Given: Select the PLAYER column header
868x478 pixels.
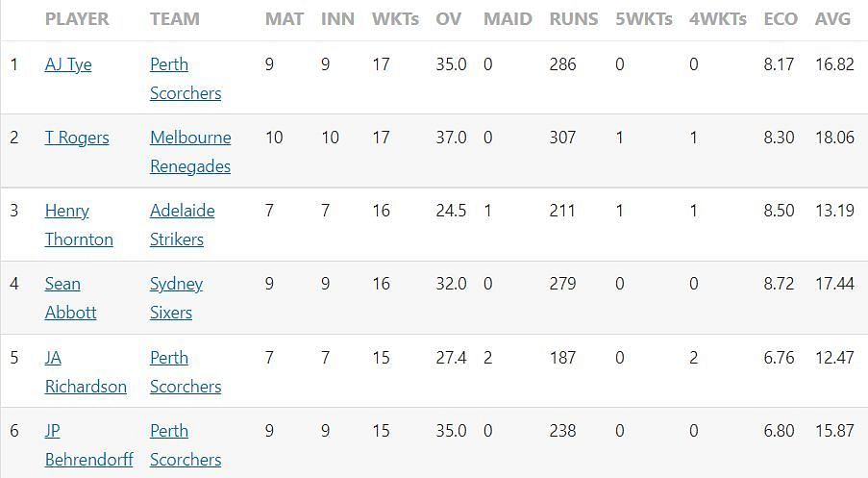Looking at the screenshot, I should pos(77,19).
